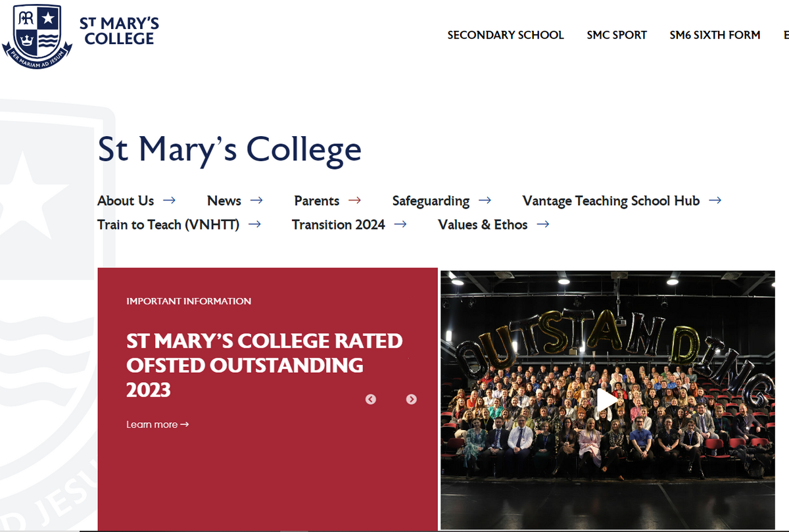Open the SMC SPORT section
The height and width of the screenshot is (532, 789).
617,35
